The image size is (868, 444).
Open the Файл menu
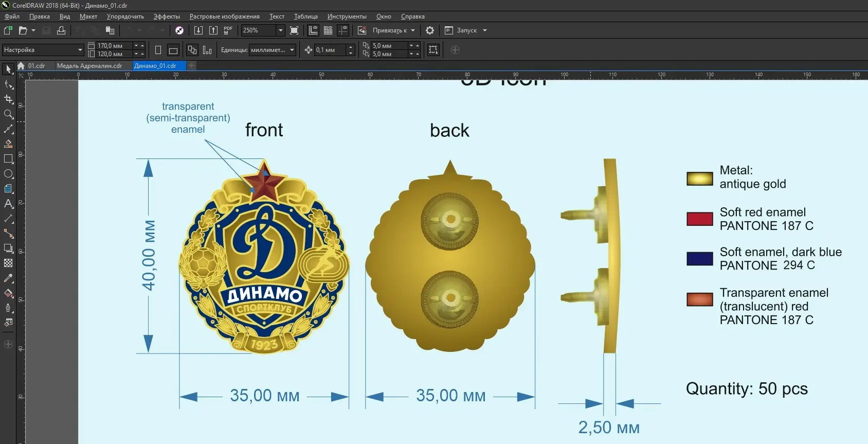click(12, 16)
